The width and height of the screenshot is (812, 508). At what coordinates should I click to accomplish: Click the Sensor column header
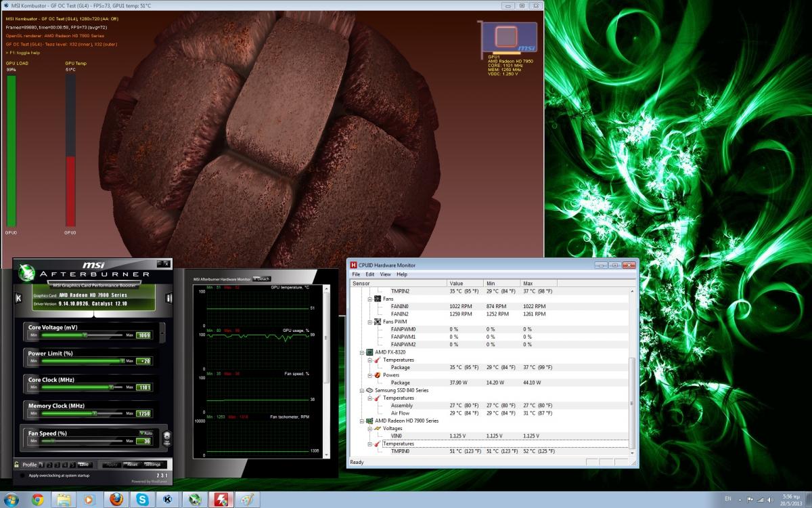coord(399,283)
